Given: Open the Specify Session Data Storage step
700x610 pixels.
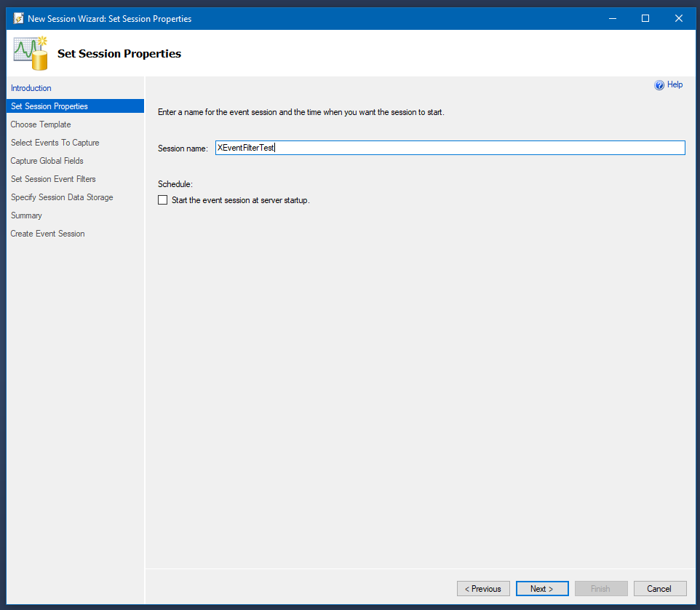Looking at the screenshot, I should tap(62, 197).
